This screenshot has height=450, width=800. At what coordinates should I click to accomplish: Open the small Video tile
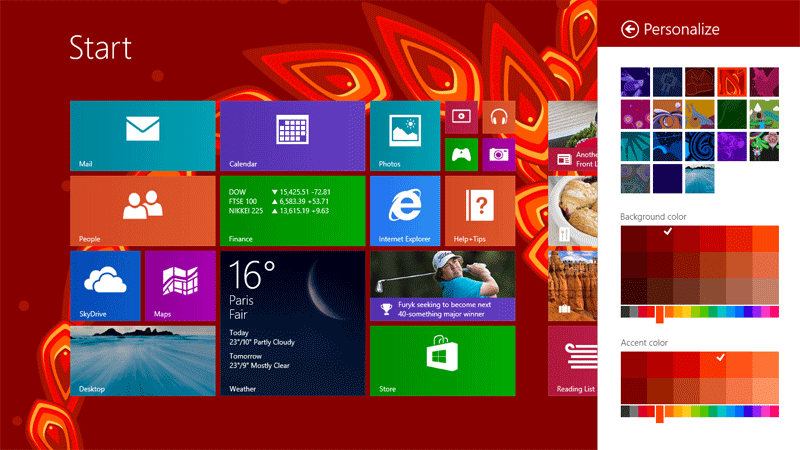pos(461,117)
